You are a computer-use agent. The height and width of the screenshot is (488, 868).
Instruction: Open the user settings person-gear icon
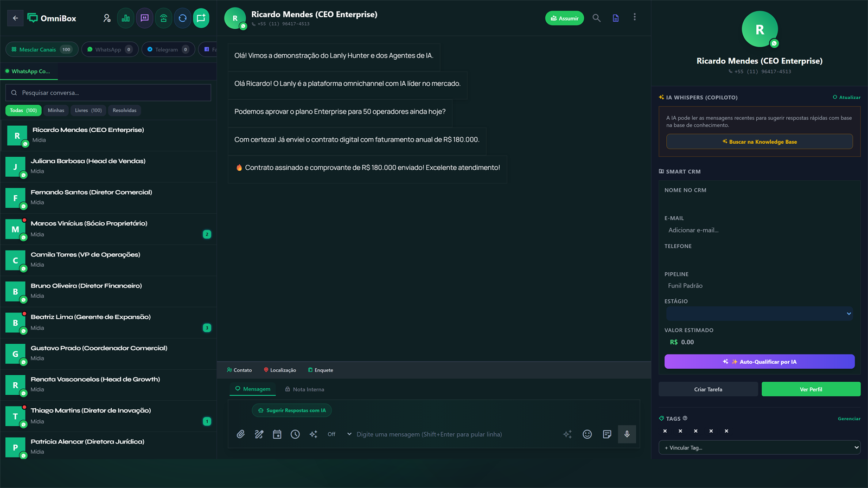107,18
